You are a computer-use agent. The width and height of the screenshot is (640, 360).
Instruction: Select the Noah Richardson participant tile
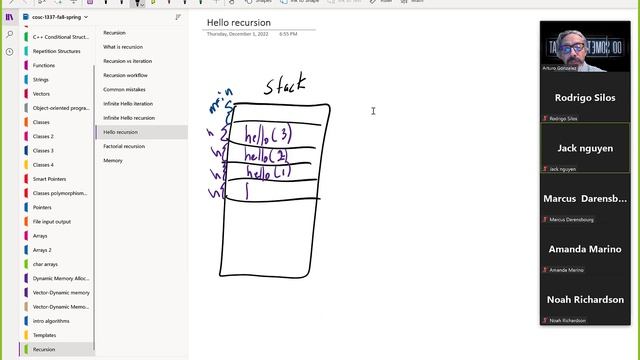tap(585, 300)
